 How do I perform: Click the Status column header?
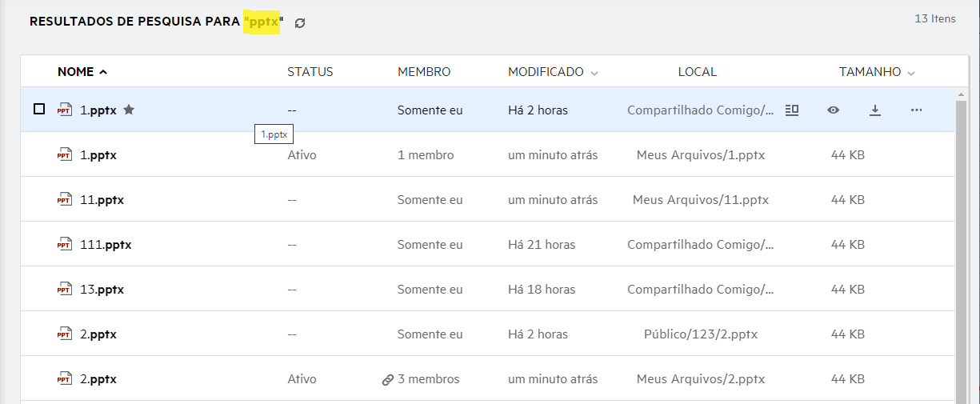click(310, 72)
